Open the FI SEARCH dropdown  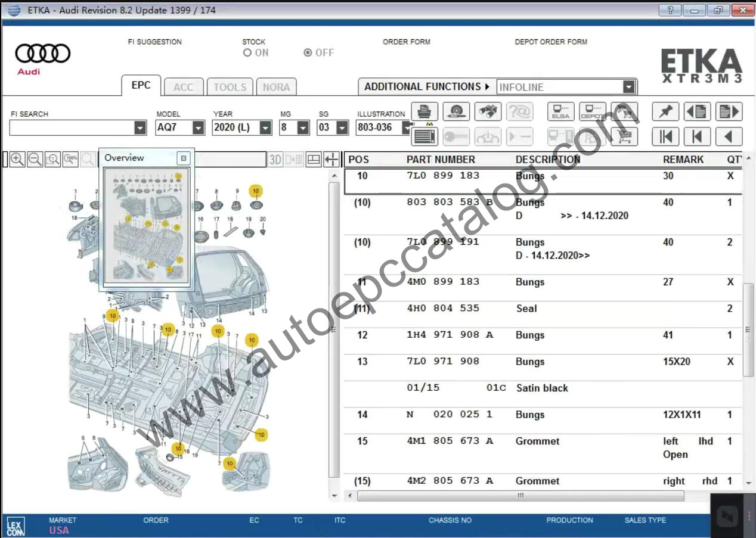point(140,127)
